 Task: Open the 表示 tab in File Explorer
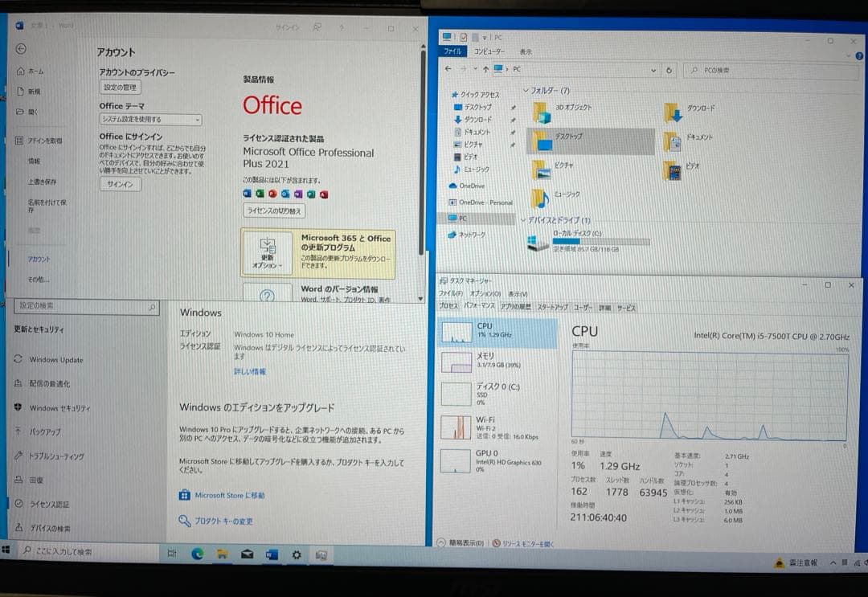click(x=526, y=51)
